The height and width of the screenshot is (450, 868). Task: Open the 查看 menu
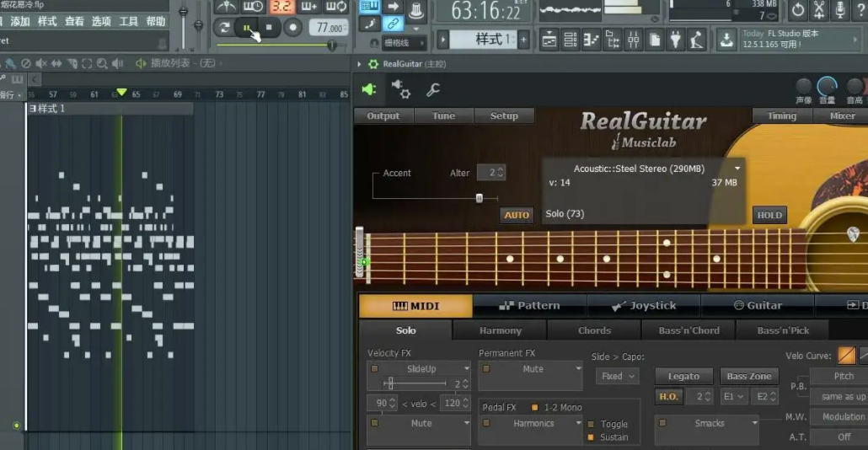(74, 22)
